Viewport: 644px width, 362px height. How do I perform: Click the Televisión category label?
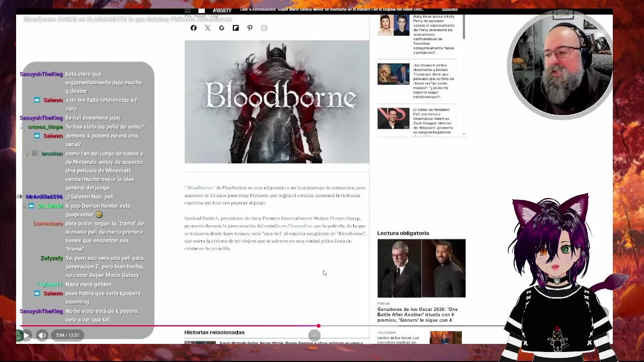point(386,332)
